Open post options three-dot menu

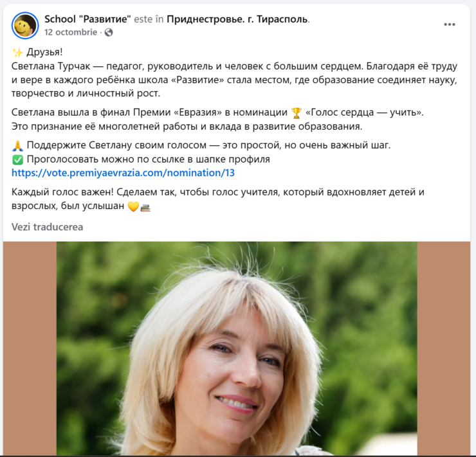(x=449, y=24)
